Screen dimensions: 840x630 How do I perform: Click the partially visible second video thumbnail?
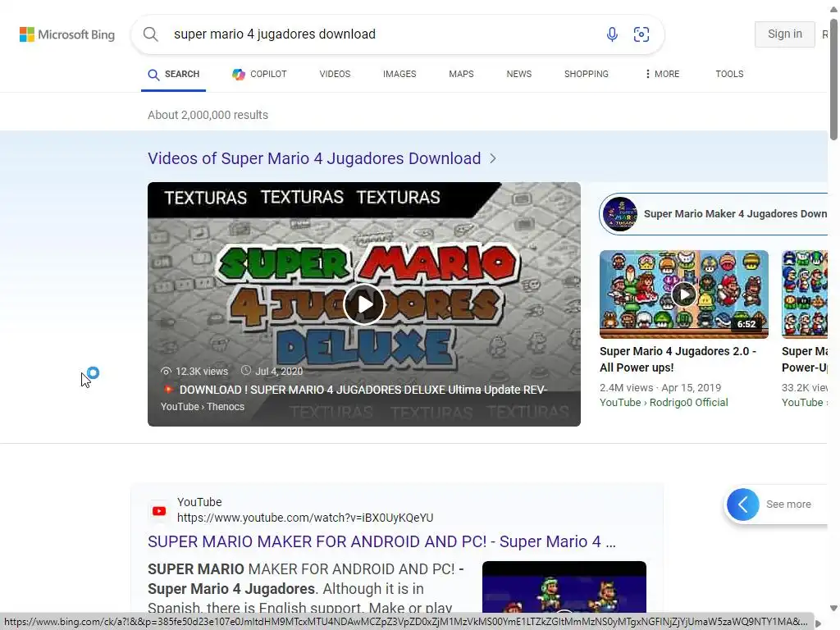pyautogui.click(x=805, y=294)
